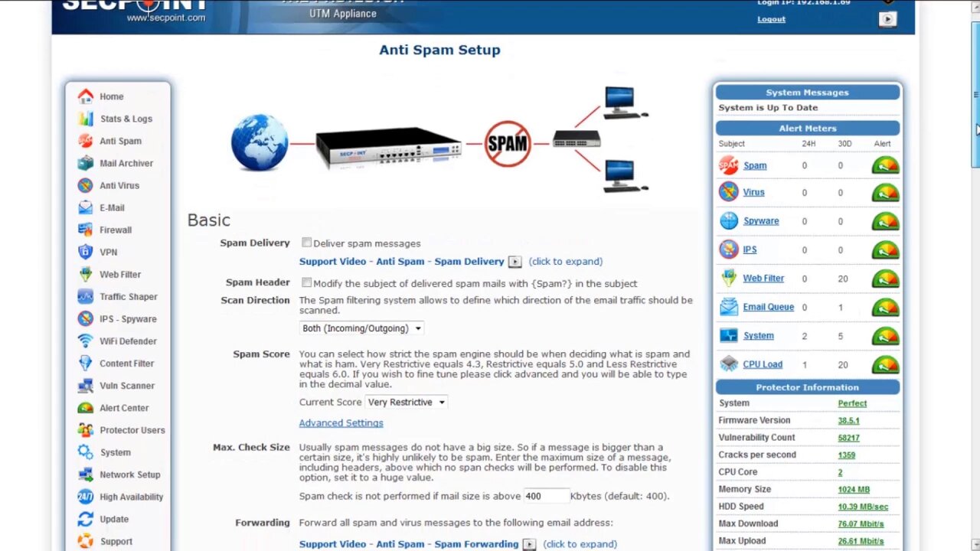Viewport: 980px width, 551px height.
Task: Select the E-Mail envelope icon
Action: point(85,207)
